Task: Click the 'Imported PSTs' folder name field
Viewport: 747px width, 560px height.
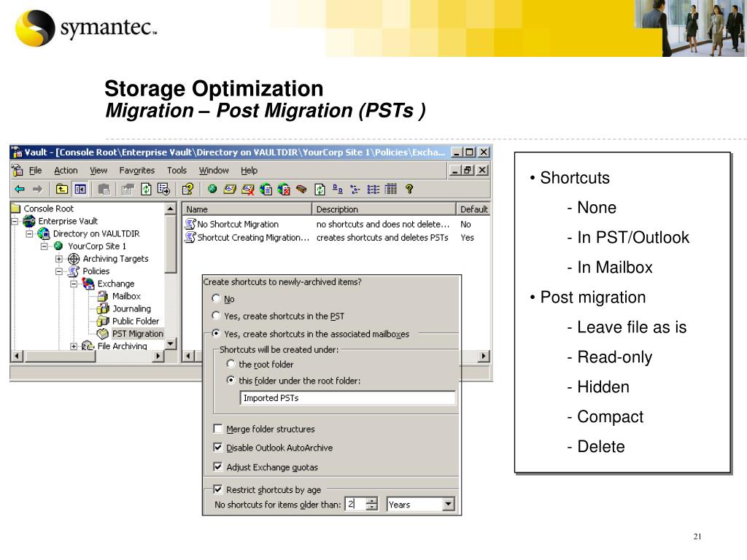Action: tap(347, 397)
